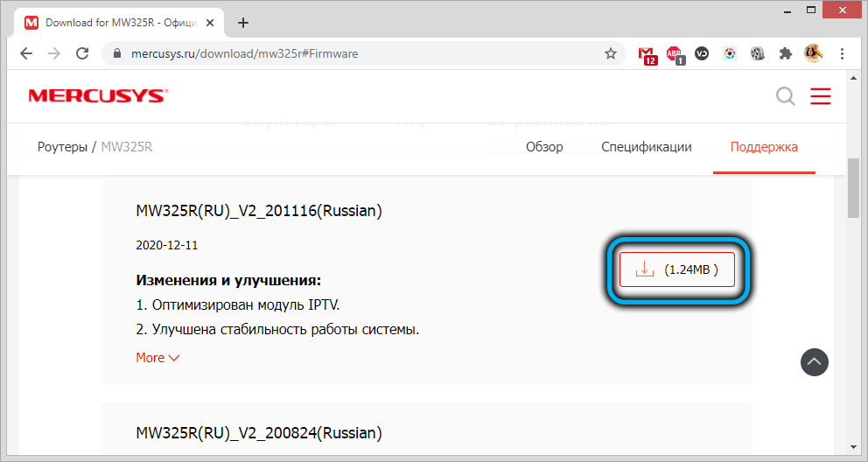
Task: Click the Chrome profile avatar
Action: pos(814,53)
